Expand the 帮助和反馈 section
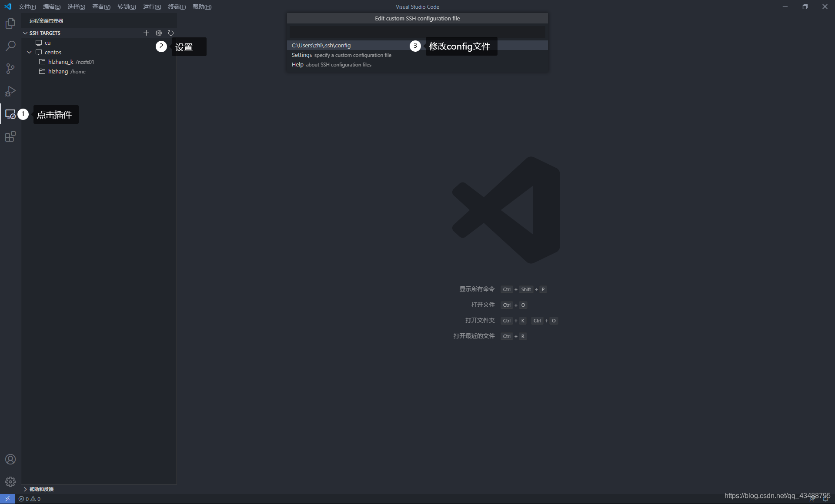835x504 pixels. (25, 489)
